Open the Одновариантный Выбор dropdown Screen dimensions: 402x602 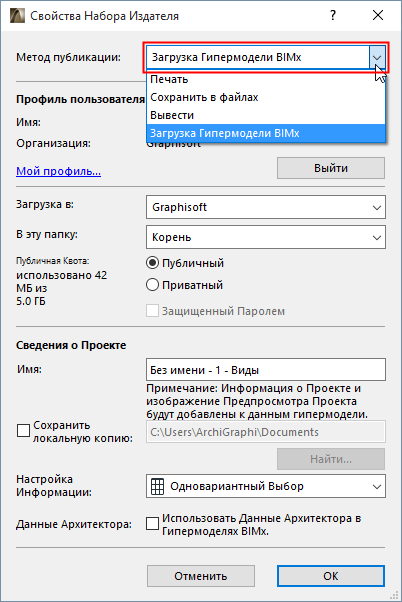(266, 486)
